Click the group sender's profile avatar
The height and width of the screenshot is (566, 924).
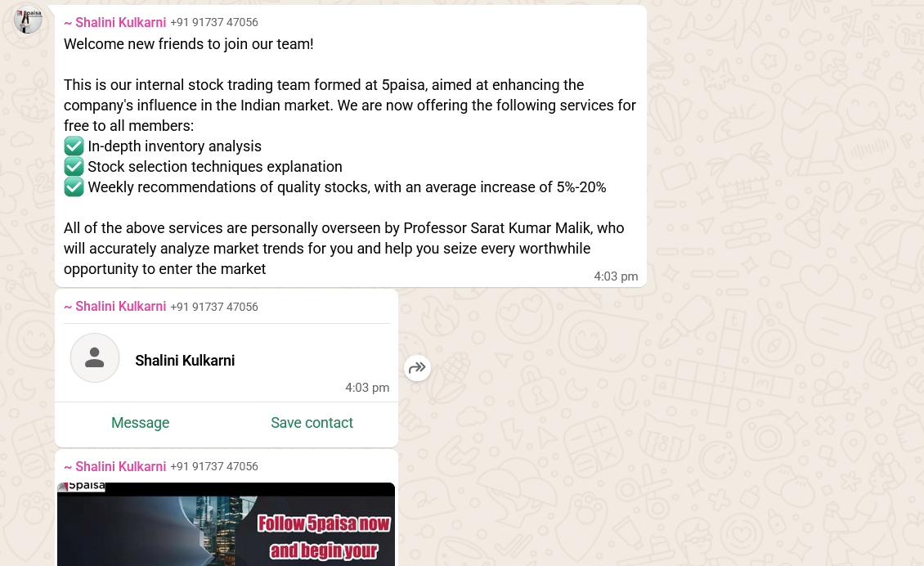tap(28, 19)
